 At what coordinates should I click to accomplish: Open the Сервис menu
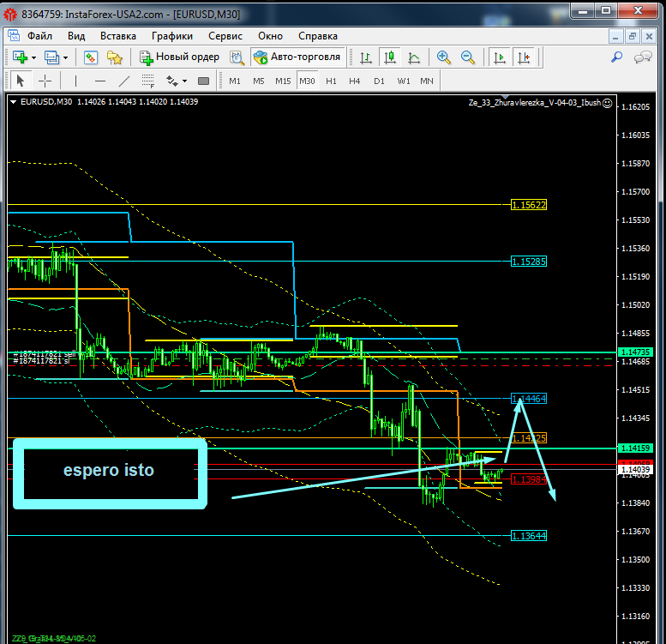pyautogui.click(x=225, y=36)
